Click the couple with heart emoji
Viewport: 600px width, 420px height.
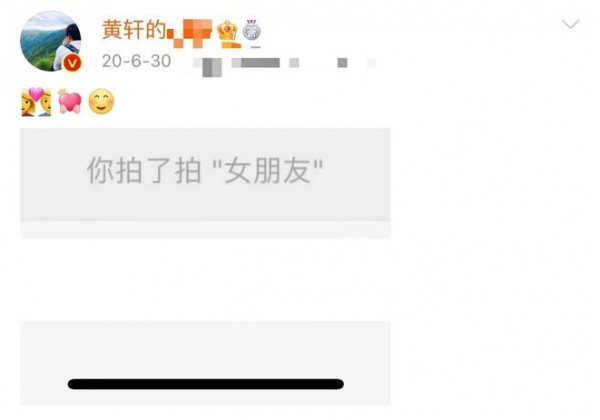36,102
